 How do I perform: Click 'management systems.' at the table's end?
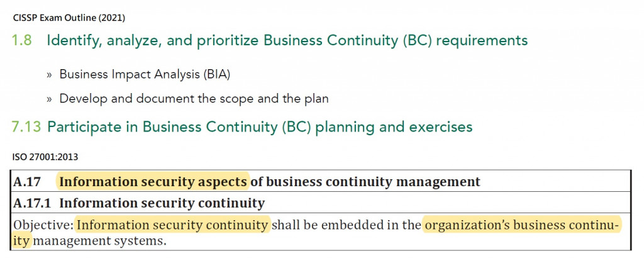99,240
